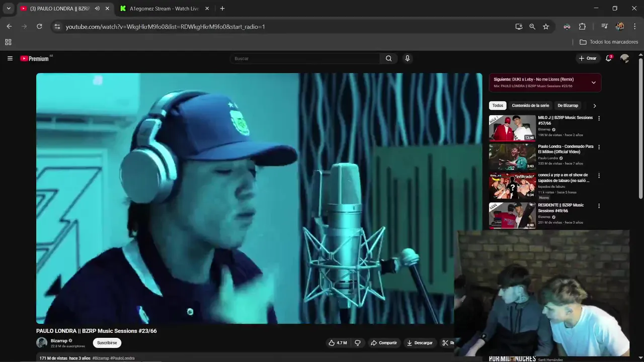Click the #PauloLondra hashtag
Screen dimensions: 644x362
coord(122,358)
